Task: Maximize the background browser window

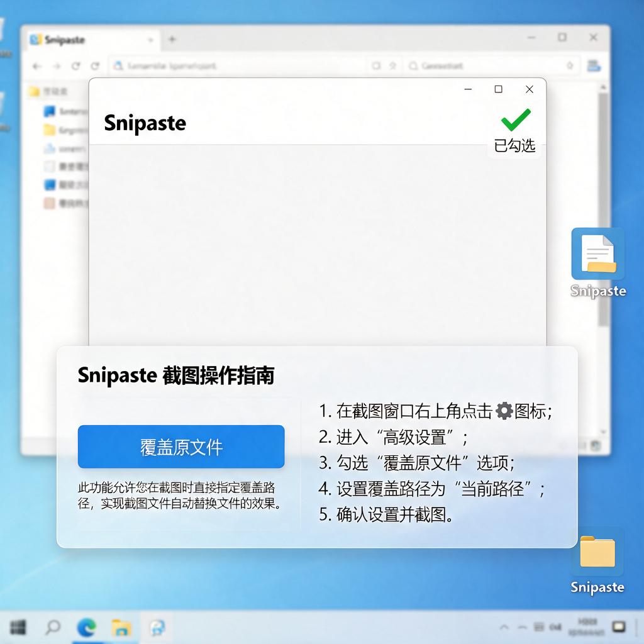Action: (562, 37)
